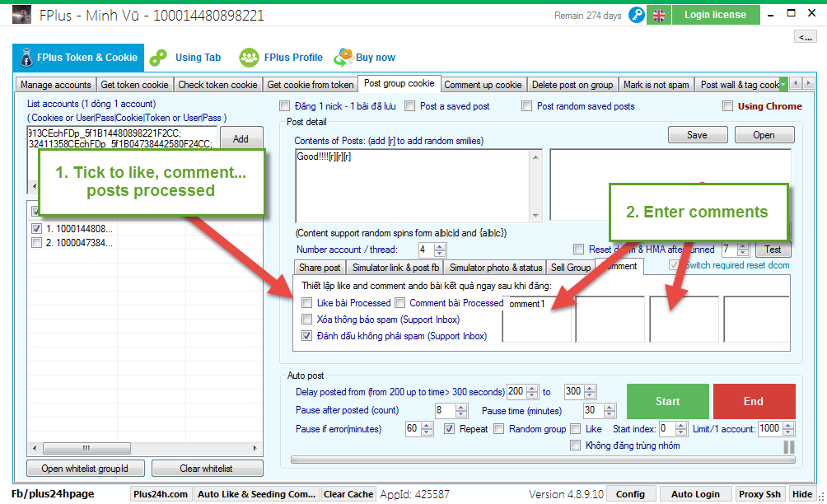The image size is (827, 504).
Task: Open the 'Manage accounts' tab
Action: click(55, 84)
